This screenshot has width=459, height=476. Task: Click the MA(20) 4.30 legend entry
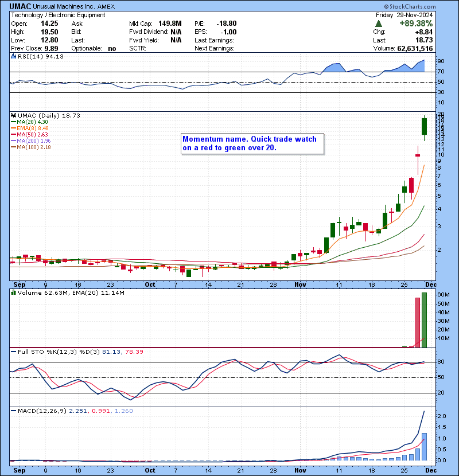(32, 122)
